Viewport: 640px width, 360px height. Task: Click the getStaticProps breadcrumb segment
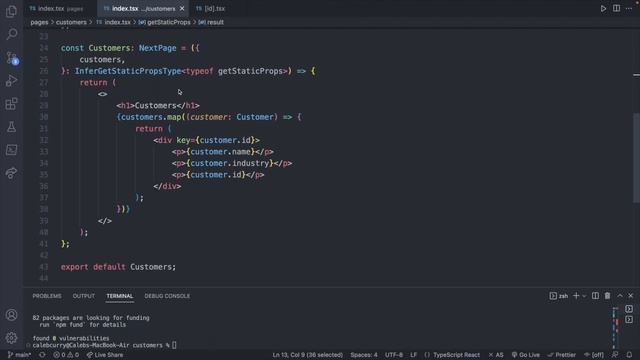pyautogui.click(x=164, y=22)
